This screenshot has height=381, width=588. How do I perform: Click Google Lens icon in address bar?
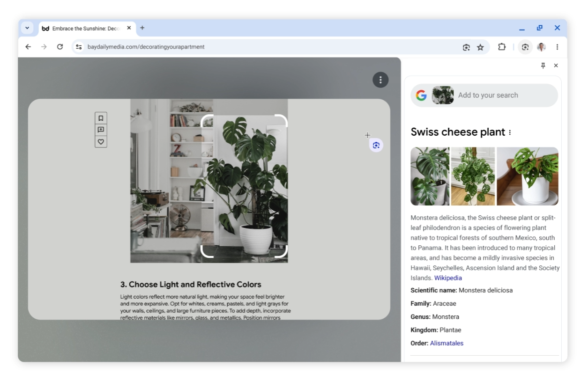pos(466,47)
